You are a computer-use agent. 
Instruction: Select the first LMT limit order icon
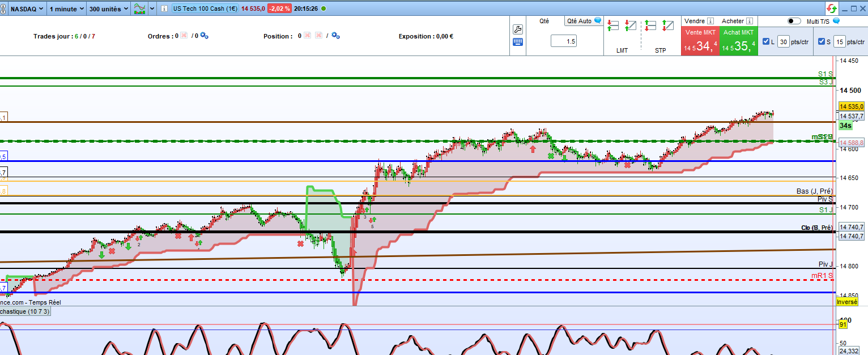(613, 26)
